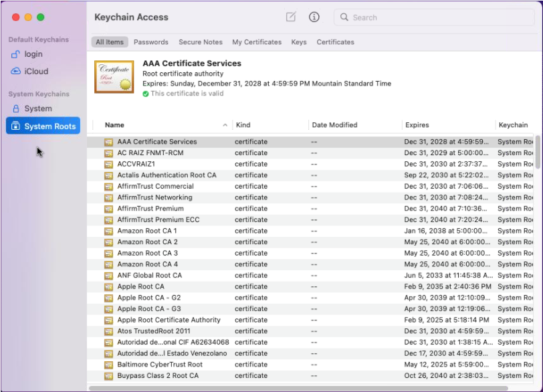Click Apple Root CA - G2 icon
Image resolution: width=543 pixels, height=392 pixels.
click(109, 298)
